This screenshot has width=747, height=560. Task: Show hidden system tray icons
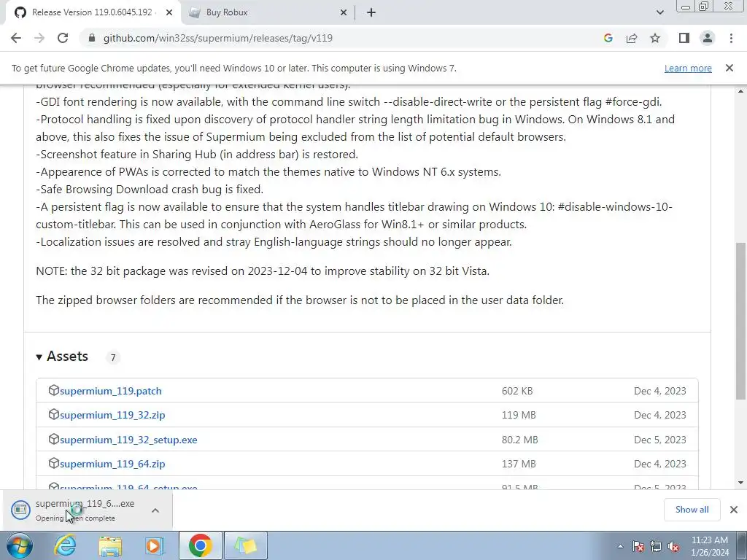pos(620,546)
